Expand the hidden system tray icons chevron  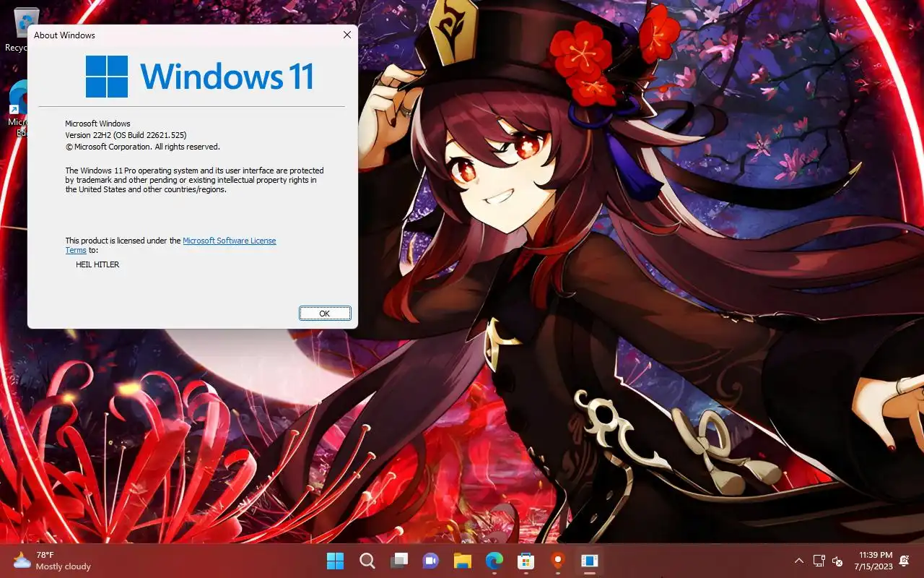click(x=799, y=561)
